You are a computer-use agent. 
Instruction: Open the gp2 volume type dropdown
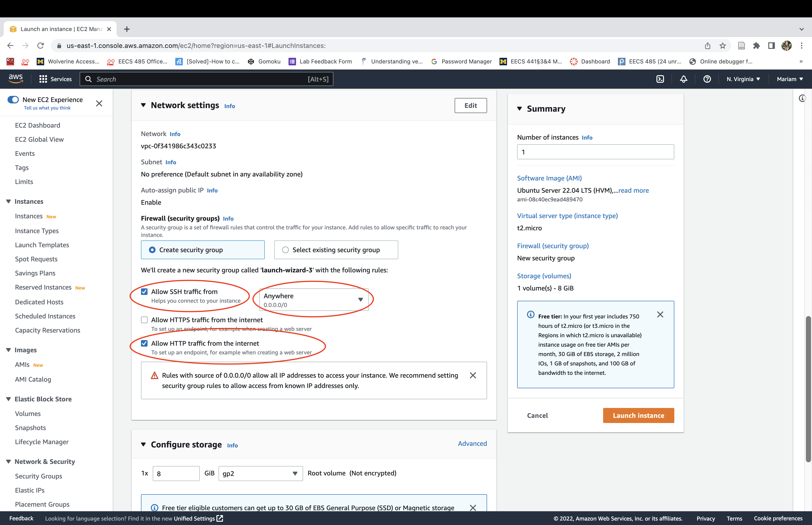tap(260, 474)
